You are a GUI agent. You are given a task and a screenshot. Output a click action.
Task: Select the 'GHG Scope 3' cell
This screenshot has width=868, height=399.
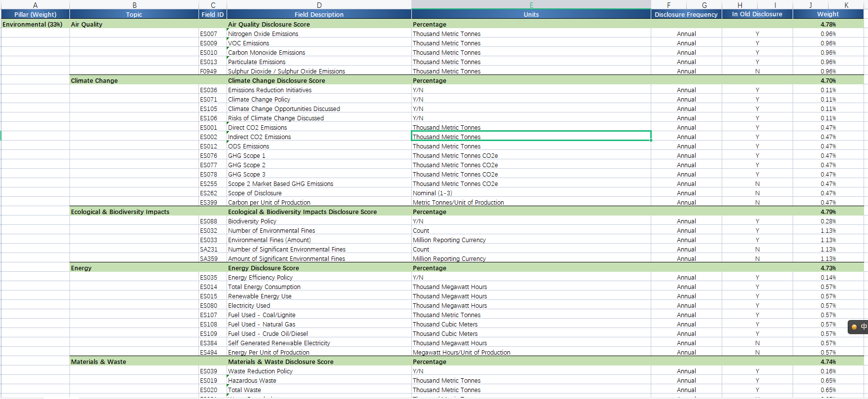(319, 174)
